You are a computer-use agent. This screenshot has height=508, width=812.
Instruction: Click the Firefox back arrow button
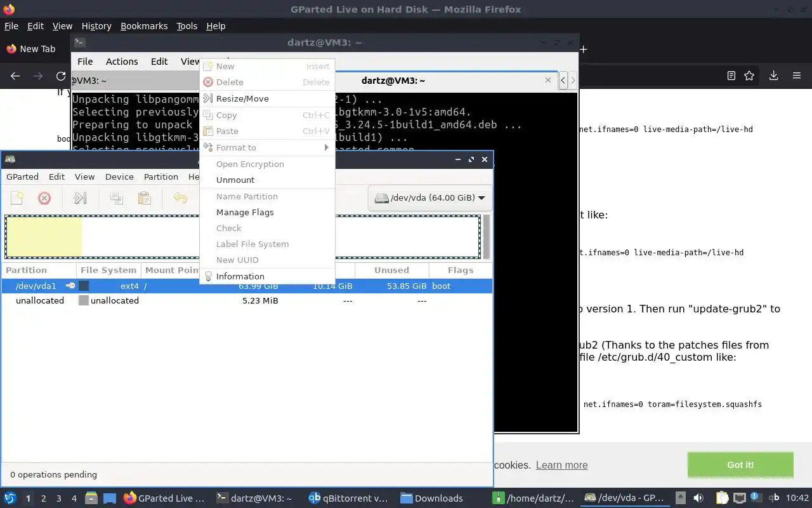(x=15, y=76)
